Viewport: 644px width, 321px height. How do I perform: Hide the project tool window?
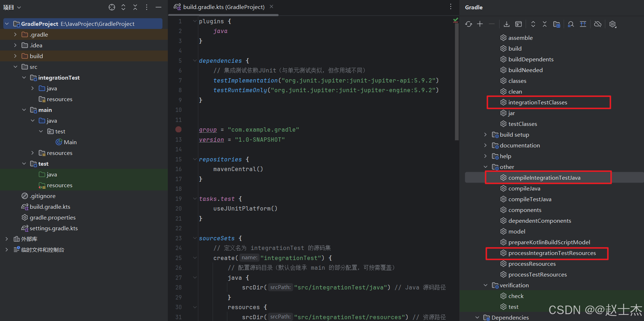[x=158, y=7]
